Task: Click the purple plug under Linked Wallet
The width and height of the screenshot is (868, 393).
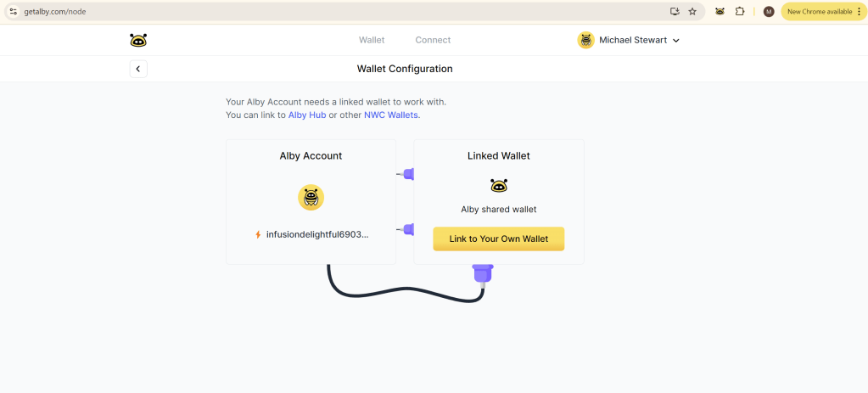Action: (x=483, y=273)
